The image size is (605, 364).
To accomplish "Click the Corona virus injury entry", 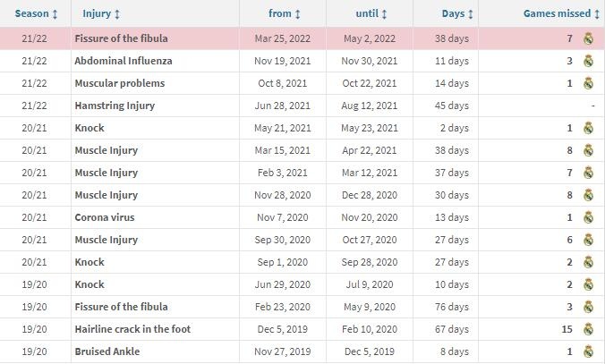I will [105, 217].
